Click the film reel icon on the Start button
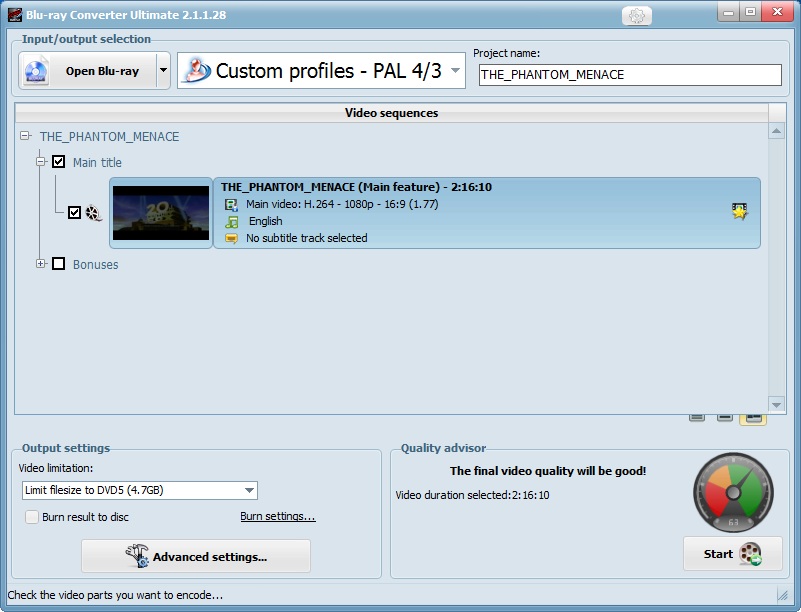Viewport: 801px width, 612px height. tap(750, 554)
